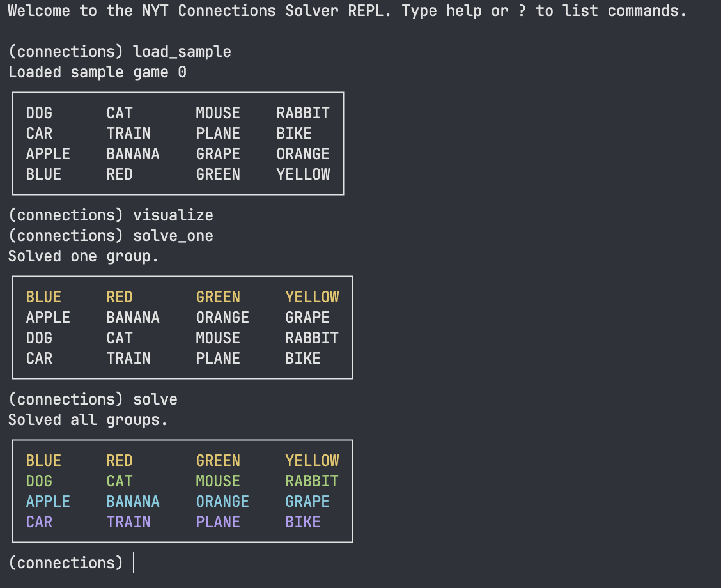
Task: Select the 'Solved one group.' output line
Action: 83,256
